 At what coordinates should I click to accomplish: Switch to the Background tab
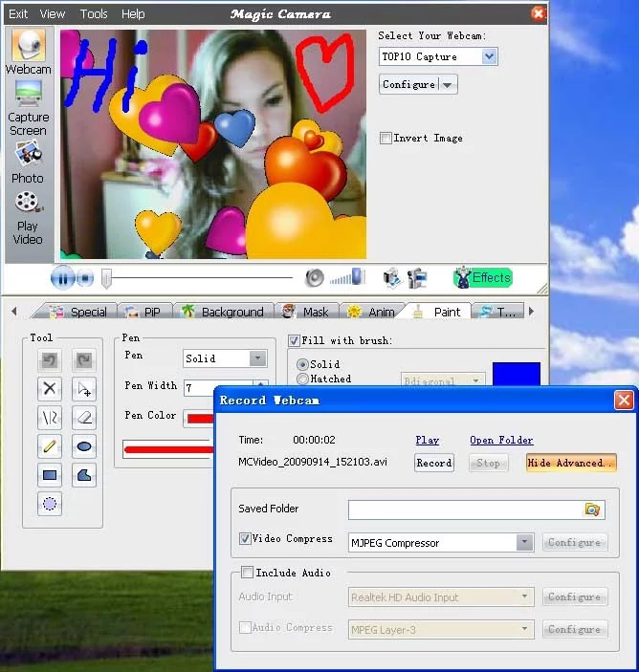click(223, 312)
